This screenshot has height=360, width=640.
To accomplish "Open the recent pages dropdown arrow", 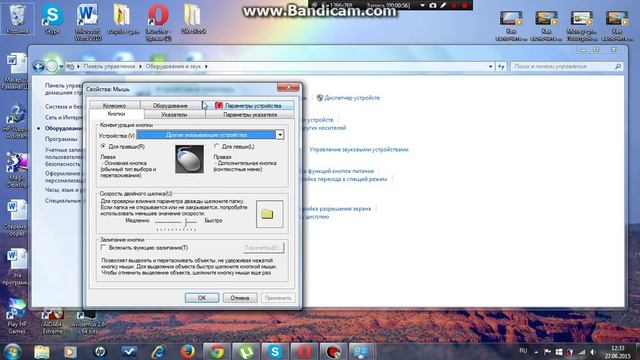I will pos(61,67).
